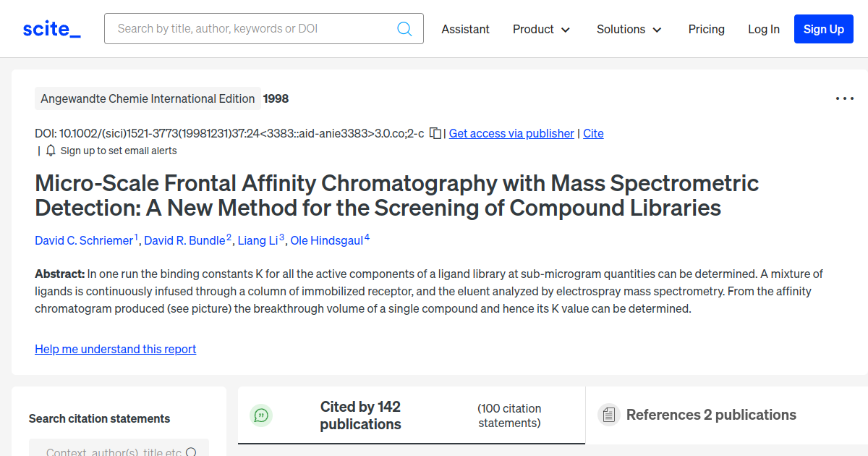Open the Assistant menu item
Screen dimensions: 868x456
(465, 30)
